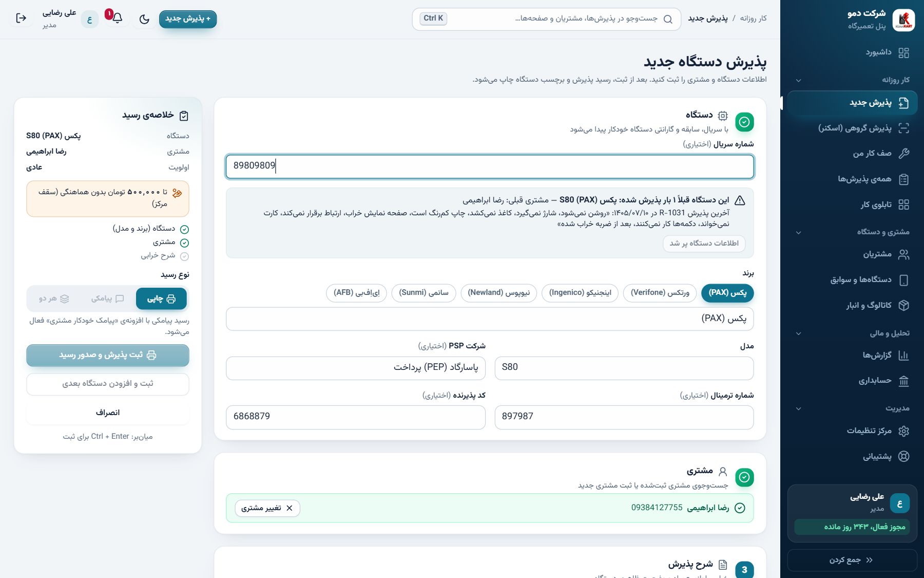The height and width of the screenshot is (578, 924).
Task: Open تابلوی کار board
Action: 852,204
